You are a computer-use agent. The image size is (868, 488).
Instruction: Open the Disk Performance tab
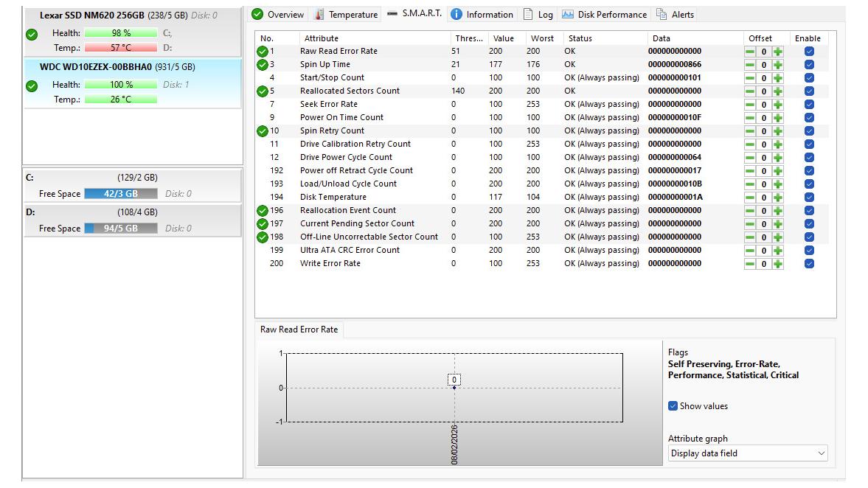click(605, 15)
